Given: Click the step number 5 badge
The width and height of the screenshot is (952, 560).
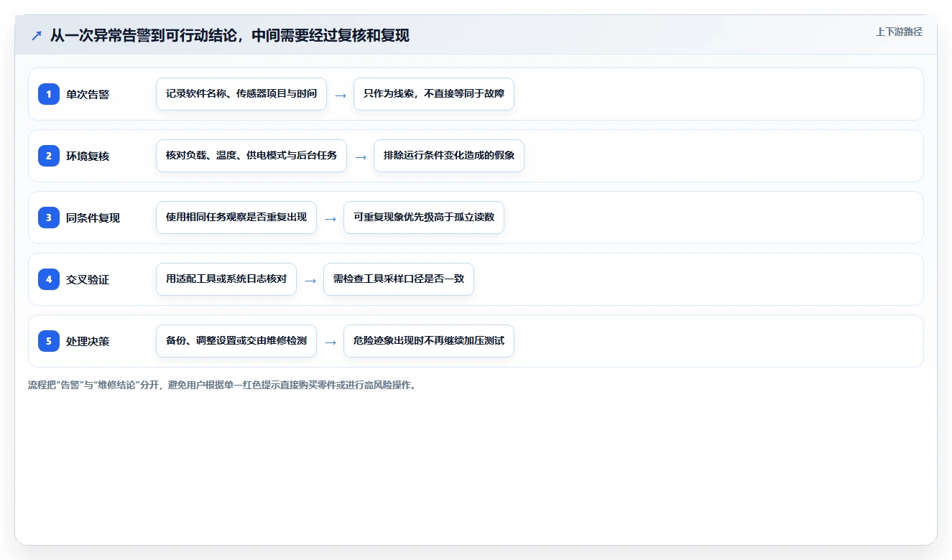Looking at the screenshot, I should pyautogui.click(x=49, y=340).
